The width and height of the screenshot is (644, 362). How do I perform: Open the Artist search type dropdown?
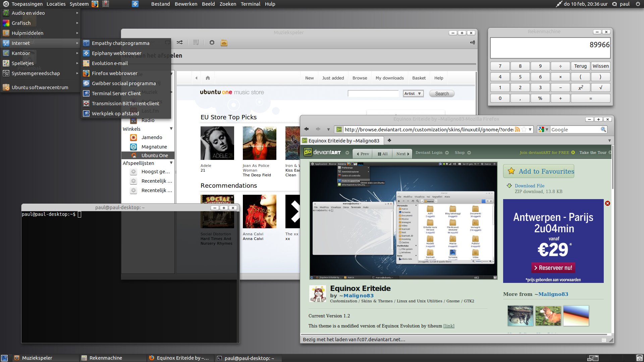point(413,94)
